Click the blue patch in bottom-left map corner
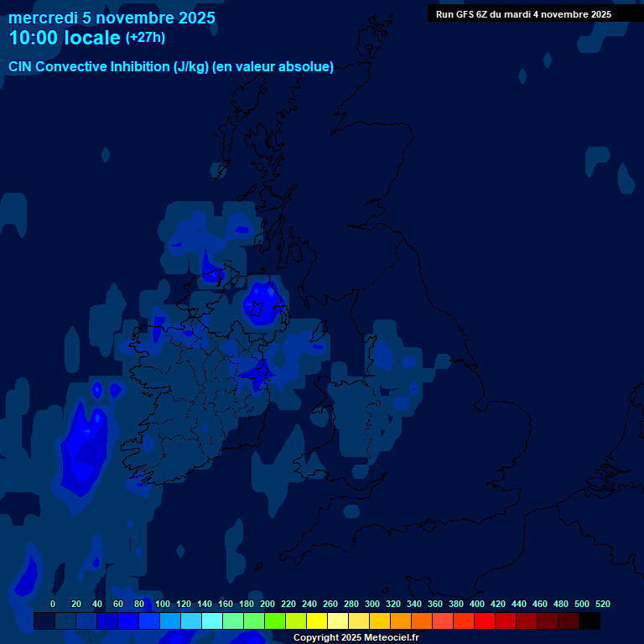644x644 pixels. pyautogui.click(x=25, y=577)
